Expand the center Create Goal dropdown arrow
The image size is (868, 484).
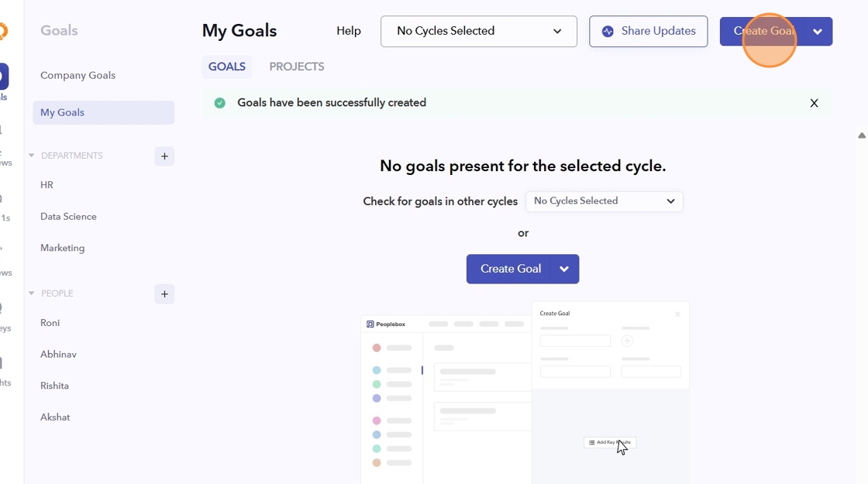coord(564,269)
